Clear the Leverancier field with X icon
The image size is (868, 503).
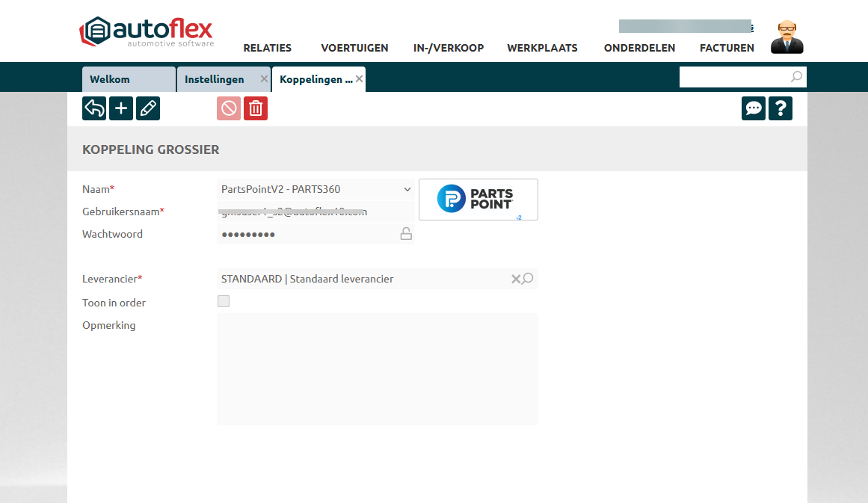coord(515,279)
